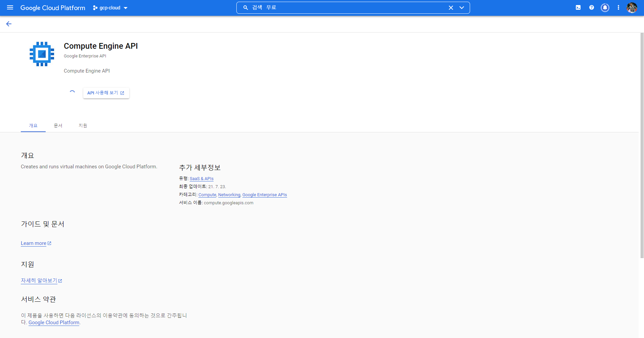Click the 추가 세부정보 heading

click(x=200, y=168)
